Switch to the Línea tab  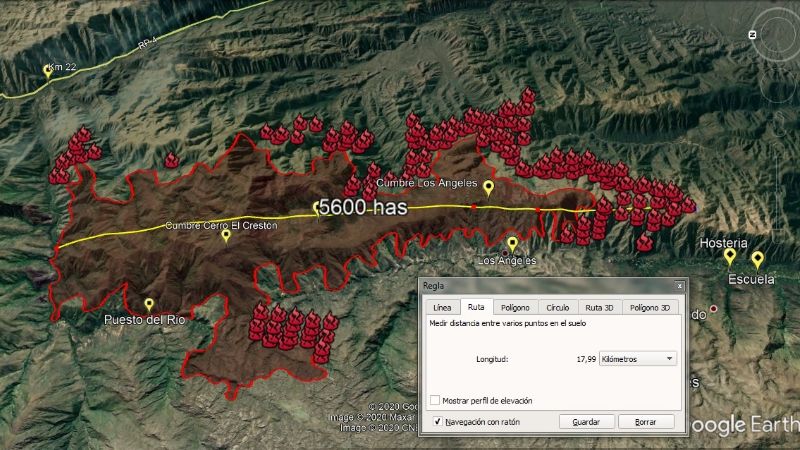[441, 308]
